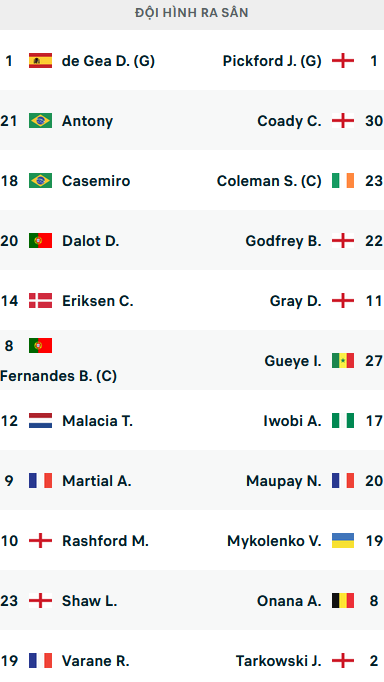Viewport: 384px width, 682px height.
Task: Click the ĐỘI HÌNH RA SÂN header
Action: pyautogui.click(x=192, y=13)
